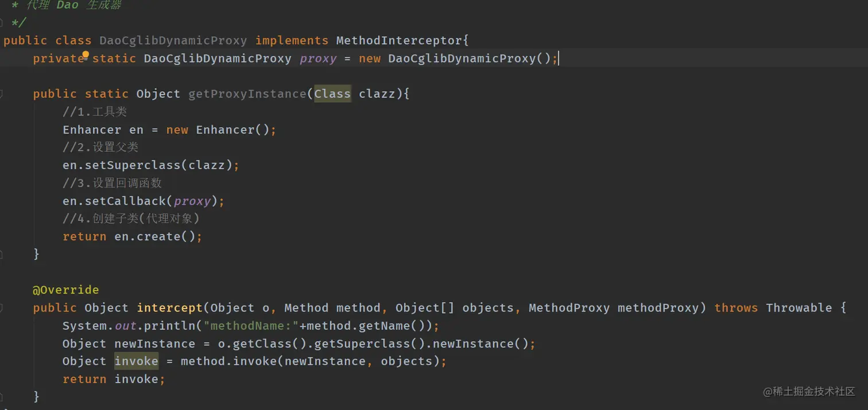The image size is (868, 410).
Task: Click the 'Throwable' exception type
Action: [x=799, y=308]
